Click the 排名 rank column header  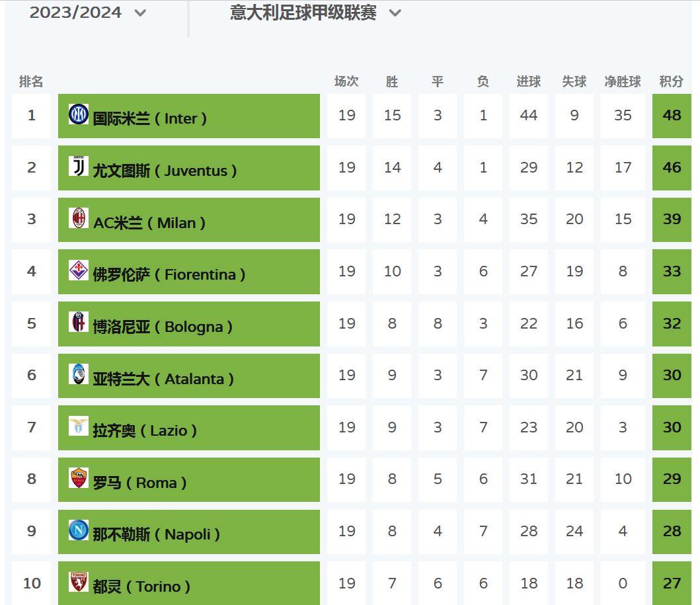click(31, 81)
